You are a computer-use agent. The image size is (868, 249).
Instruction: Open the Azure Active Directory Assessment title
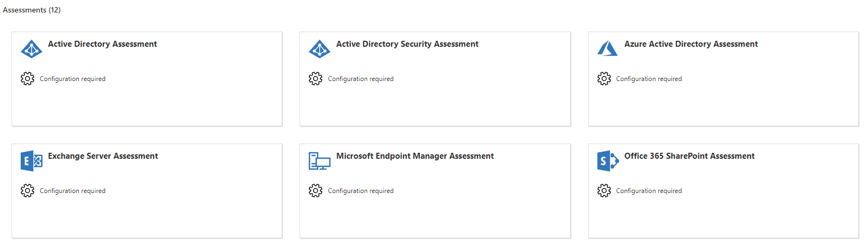[x=691, y=44]
